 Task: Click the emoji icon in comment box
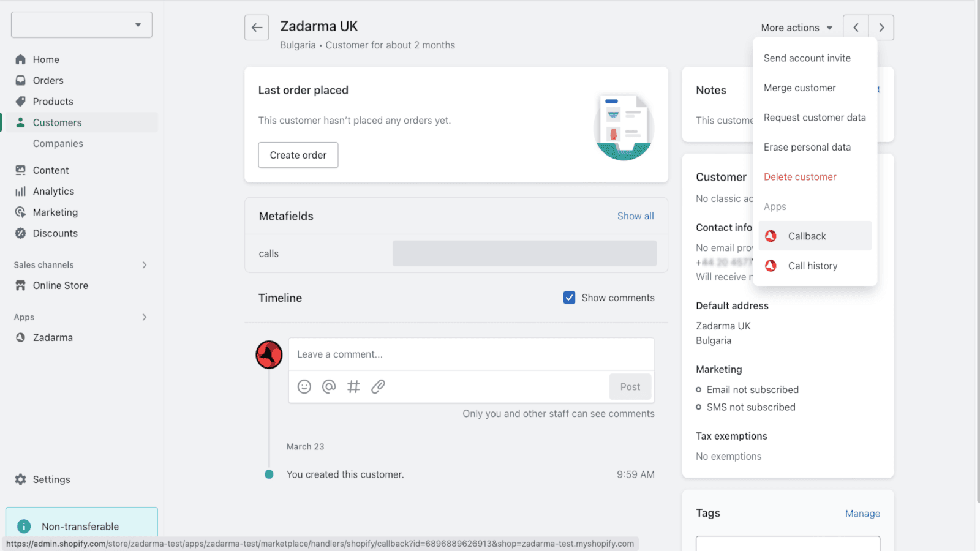(x=304, y=386)
